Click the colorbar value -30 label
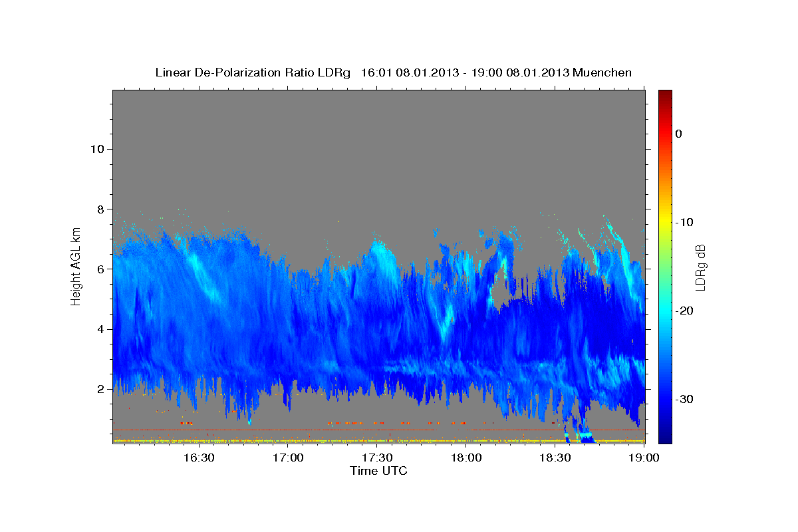The height and width of the screenshot is (532, 798). pos(684,399)
